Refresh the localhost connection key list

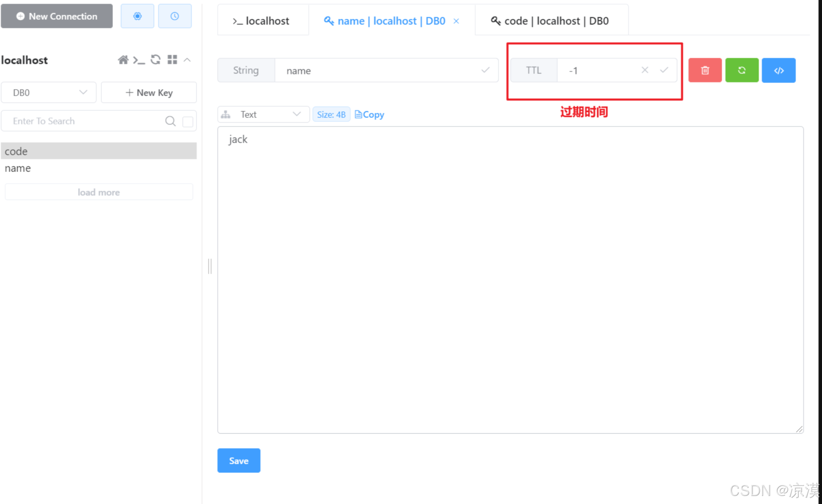[x=155, y=60]
